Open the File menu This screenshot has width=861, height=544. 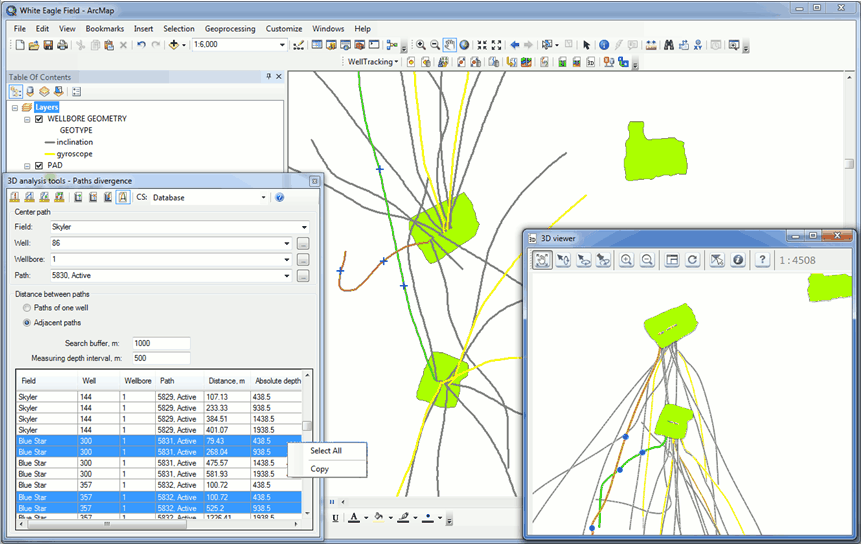click(x=20, y=29)
